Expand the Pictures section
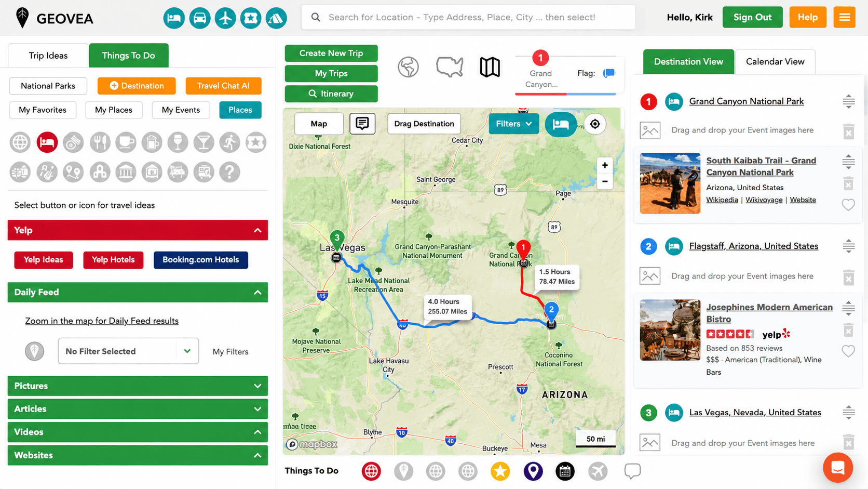 (138, 386)
